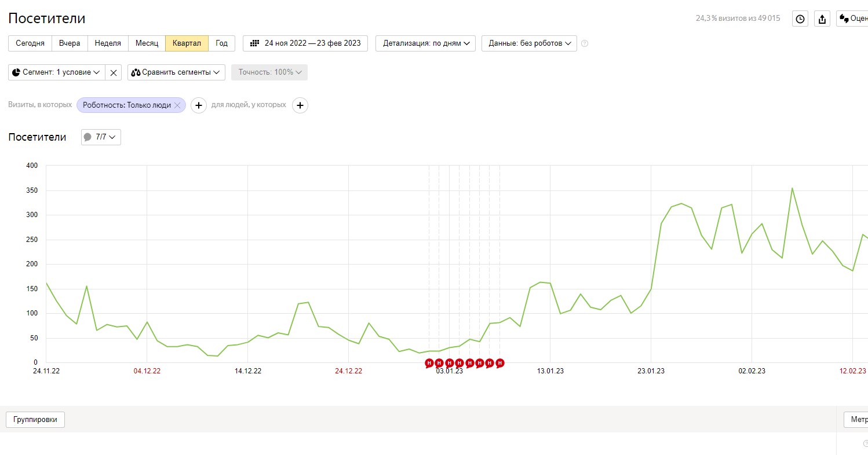
Task: Click the 'Группировки' button
Action: 35,420
